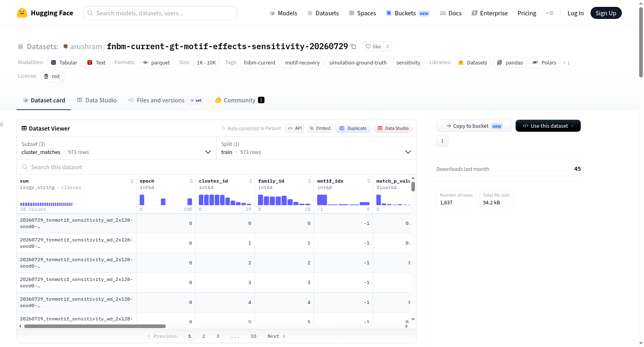Go to page 2 of results
644x347 pixels.
click(x=204, y=336)
